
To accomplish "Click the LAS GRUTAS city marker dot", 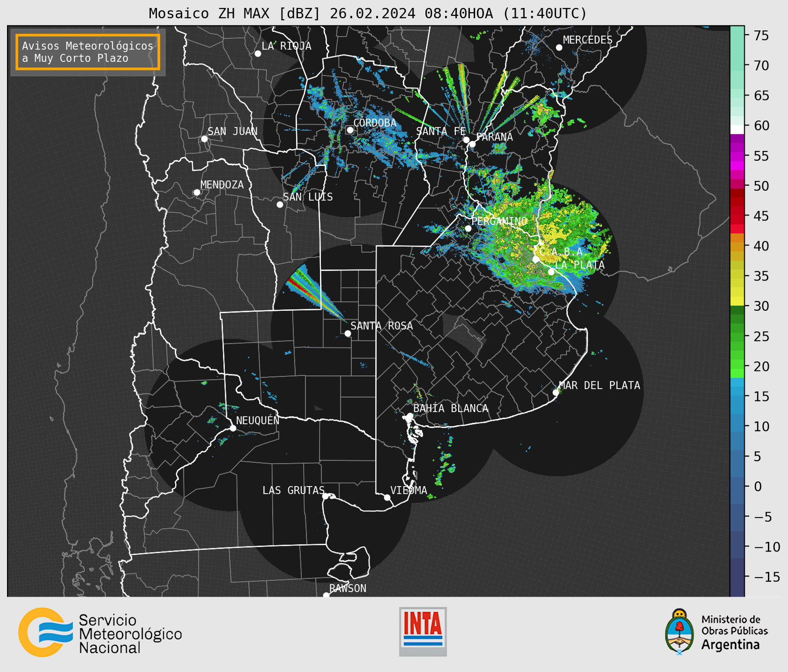I will click(326, 496).
